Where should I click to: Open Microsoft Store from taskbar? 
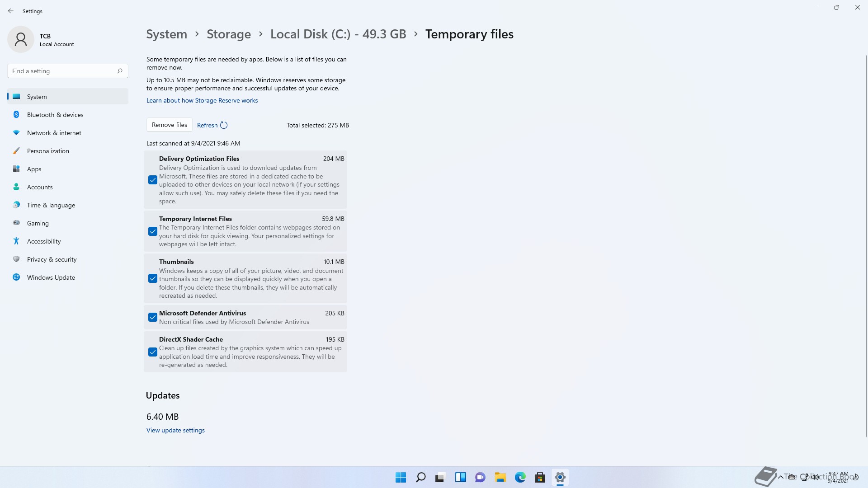[540, 477]
